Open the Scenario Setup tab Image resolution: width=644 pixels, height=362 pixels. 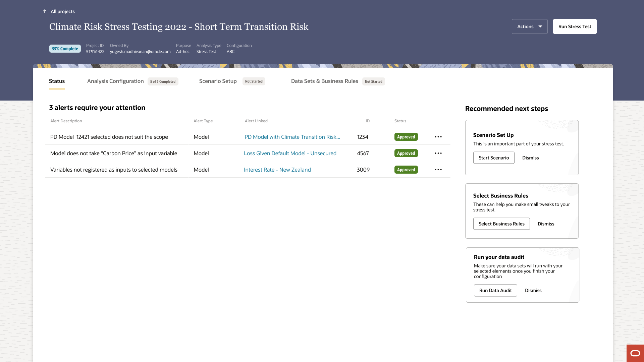(218, 81)
